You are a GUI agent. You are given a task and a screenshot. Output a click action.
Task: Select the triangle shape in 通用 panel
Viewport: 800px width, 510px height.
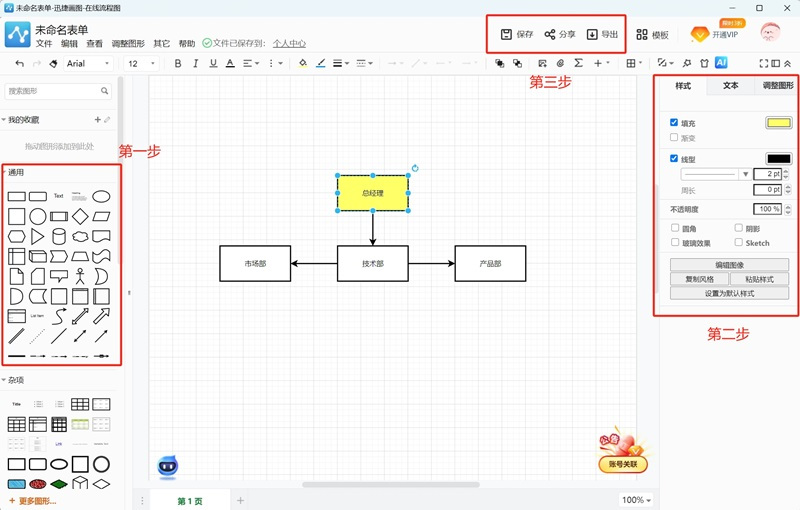(x=37, y=237)
